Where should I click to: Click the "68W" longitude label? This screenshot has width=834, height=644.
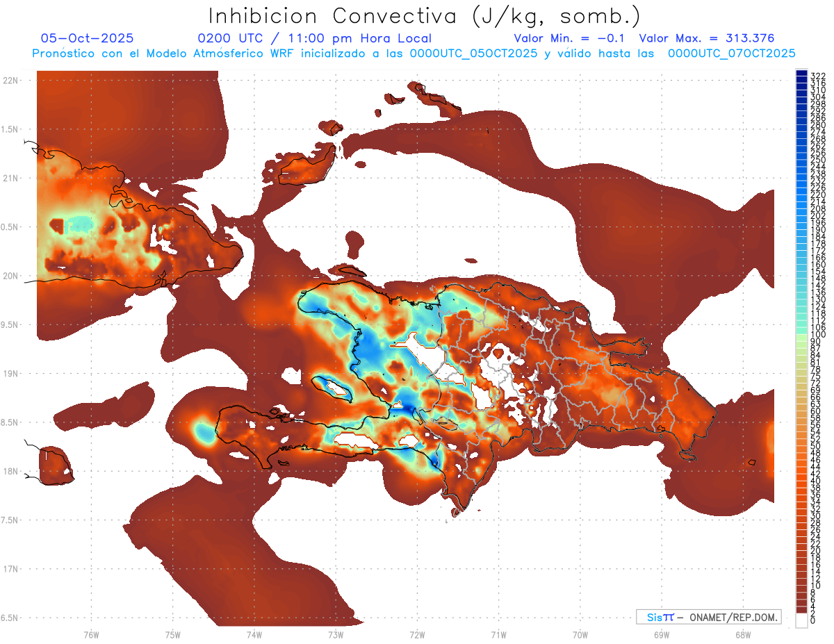743,634
